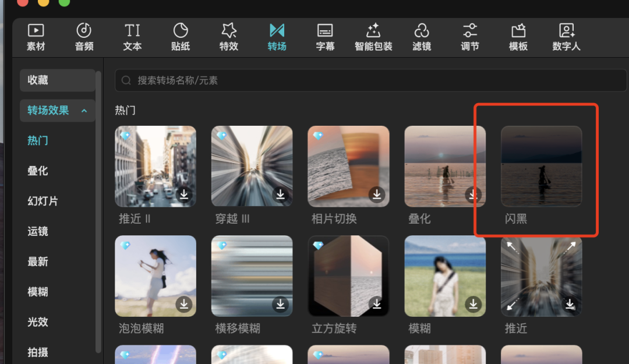Select the 闪黑 transition thumbnail
The width and height of the screenshot is (629, 364).
[x=541, y=167]
